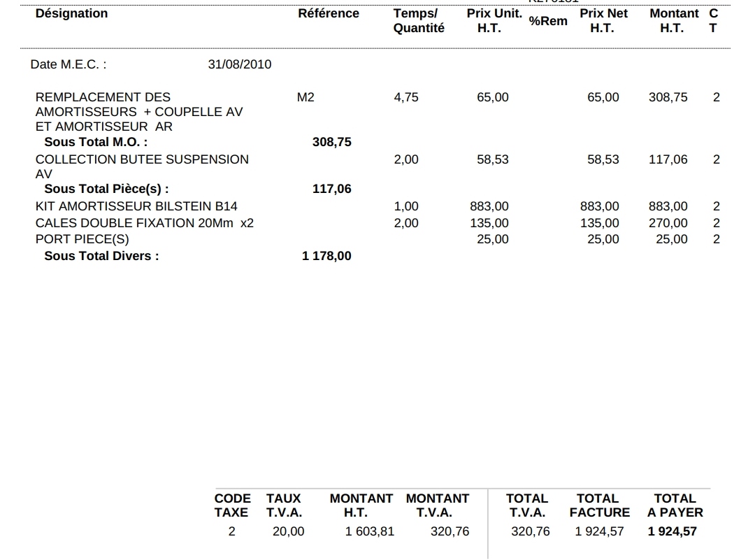Click the Prix Unit. value "58,53"
This screenshot has height=560, width=755.
coord(493,159)
